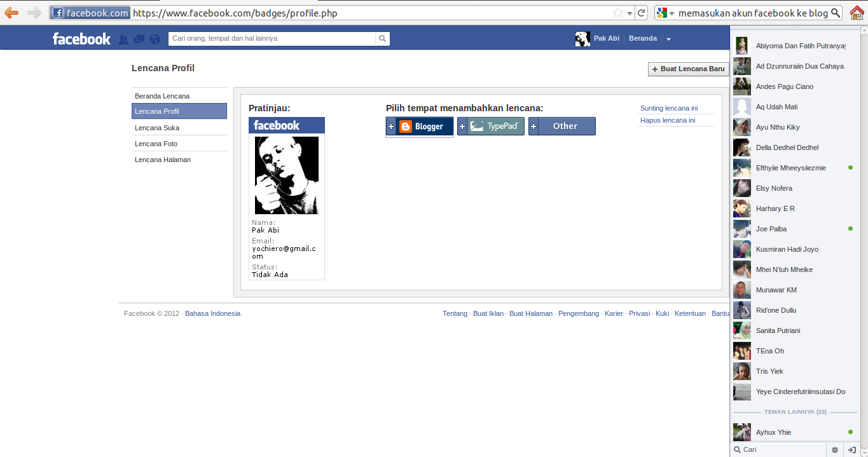
Task: Open Beranda Lencana in the left menu
Action: click(179, 96)
